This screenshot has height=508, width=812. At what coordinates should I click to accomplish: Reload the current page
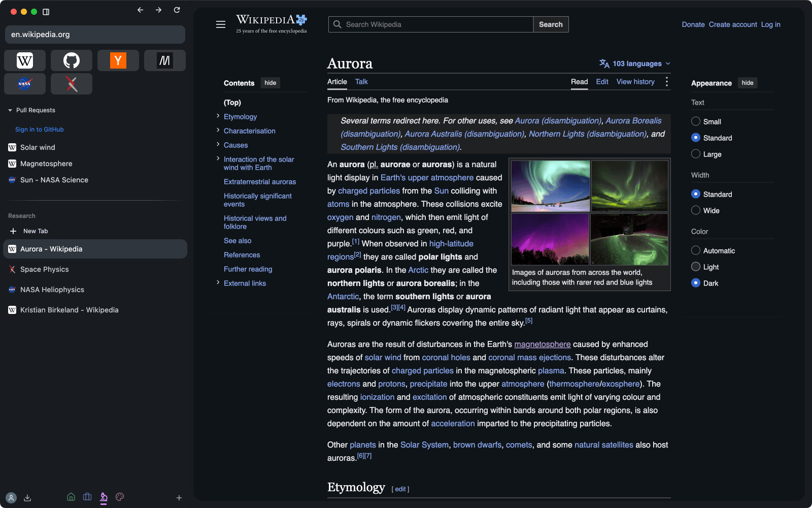click(177, 10)
